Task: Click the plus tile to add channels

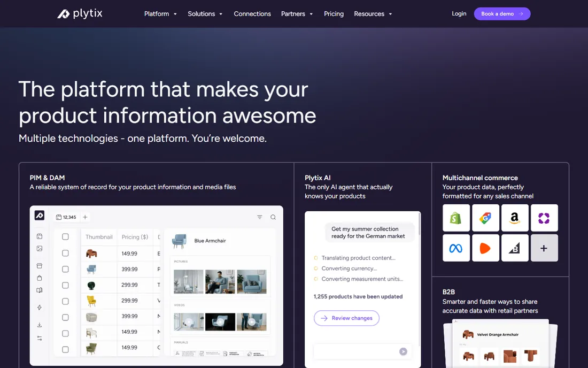Action: click(544, 248)
